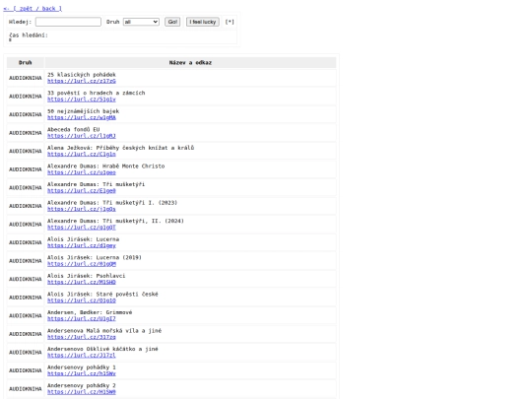Click AUDIOKNIHA cell in Andersenovy pohádky 2 row
The height and width of the screenshot is (399, 532).
pyautogui.click(x=25, y=389)
